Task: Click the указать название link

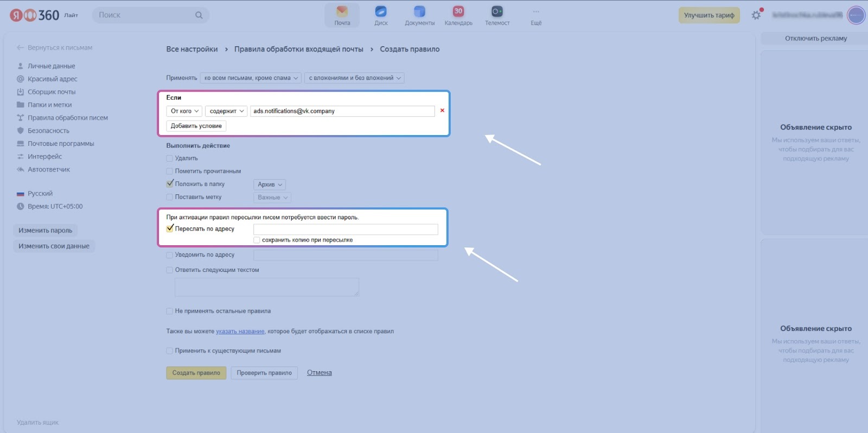Action: [x=240, y=332]
